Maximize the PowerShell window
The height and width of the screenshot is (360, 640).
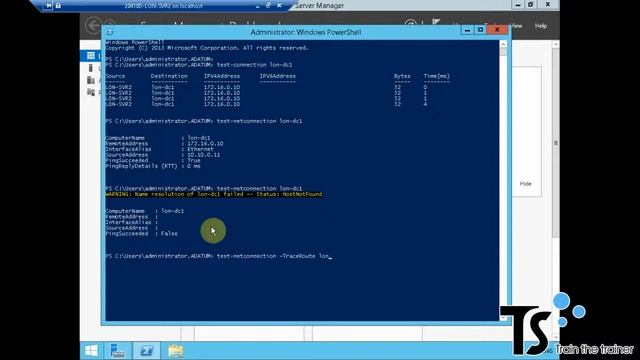pos(480,30)
